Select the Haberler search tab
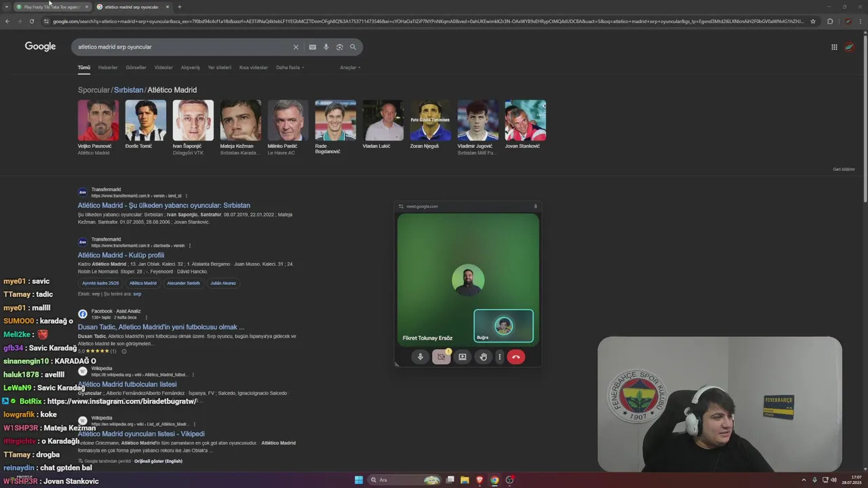The width and height of the screenshot is (868, 488). coord(108,67)
